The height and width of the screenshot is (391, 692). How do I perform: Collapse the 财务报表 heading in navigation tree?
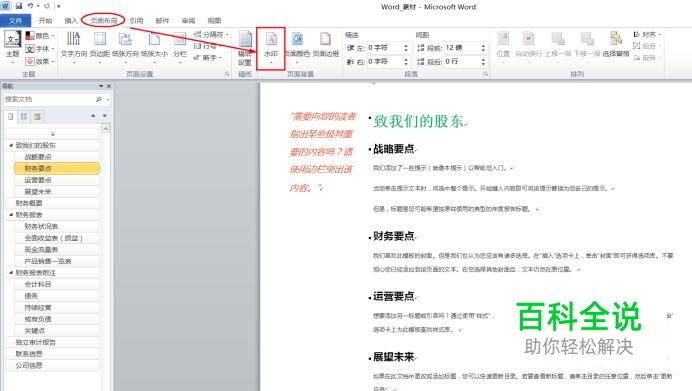point(11,215)
